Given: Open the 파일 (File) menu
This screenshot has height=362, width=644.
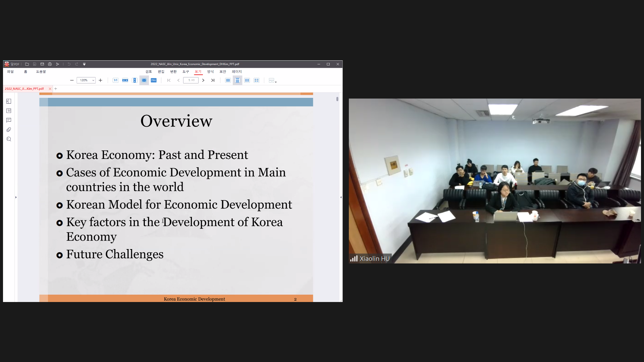Looking at the screenshot, I should coord(10,72).
